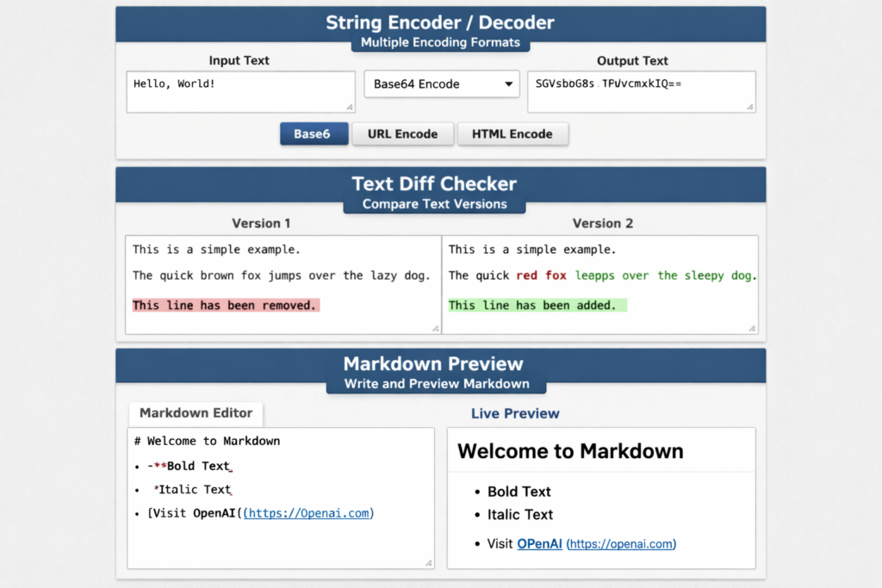
Task: Click the Markdown editor resize grip
Action: coord(429,563)
